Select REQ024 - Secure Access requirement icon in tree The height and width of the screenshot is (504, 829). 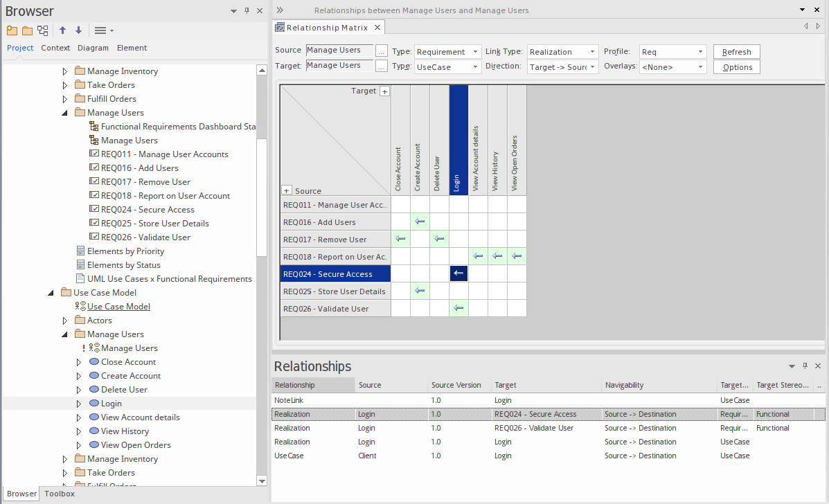[x=93, y=209]
